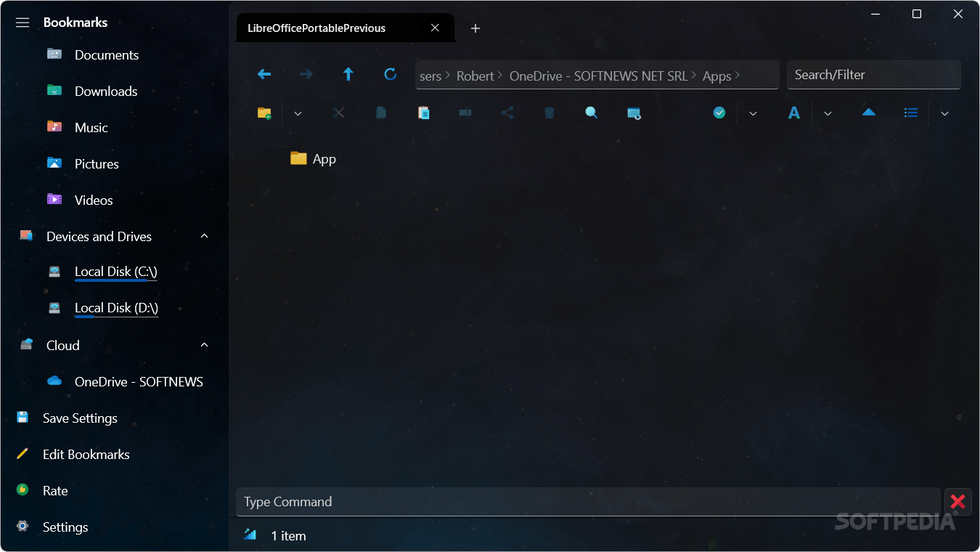Close the LibreOfficePortablePrevious tab
This screenshot has width=980, height=552.
point(435,28)
